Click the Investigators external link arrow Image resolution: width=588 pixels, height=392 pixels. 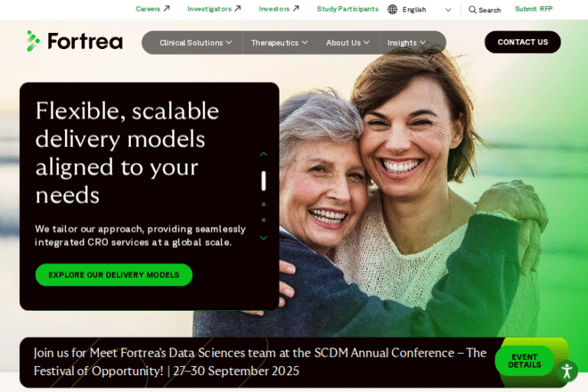point(238,8)
